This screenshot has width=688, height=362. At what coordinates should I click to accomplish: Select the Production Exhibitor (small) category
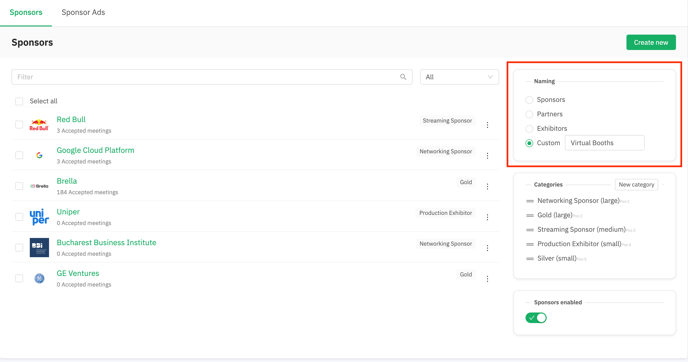[x=579, y=244]
